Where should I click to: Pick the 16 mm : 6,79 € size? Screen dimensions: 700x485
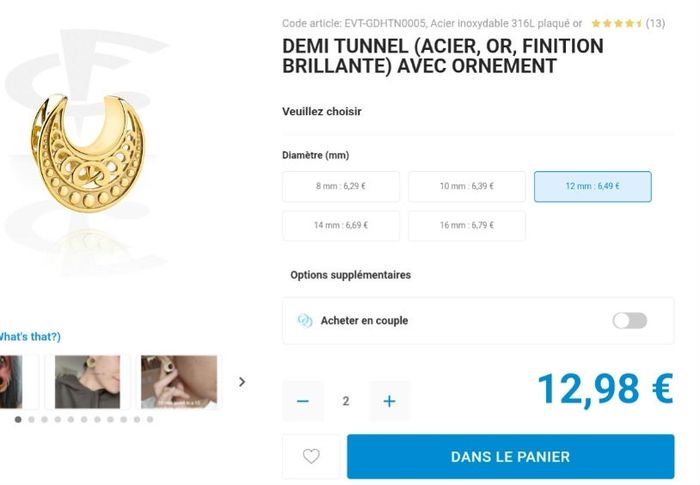click(x=467, y=226)
